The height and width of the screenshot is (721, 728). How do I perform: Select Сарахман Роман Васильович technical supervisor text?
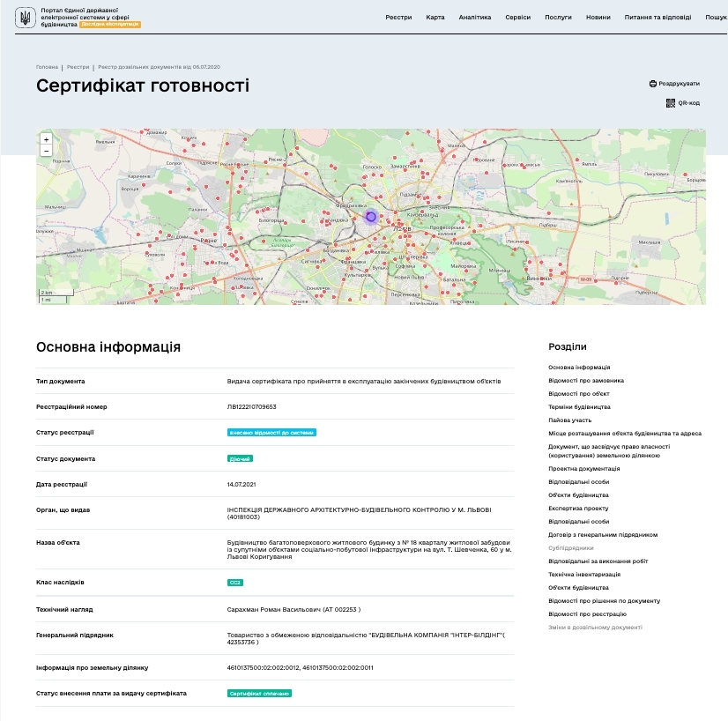pyautogui.click(x=293, y=610)
